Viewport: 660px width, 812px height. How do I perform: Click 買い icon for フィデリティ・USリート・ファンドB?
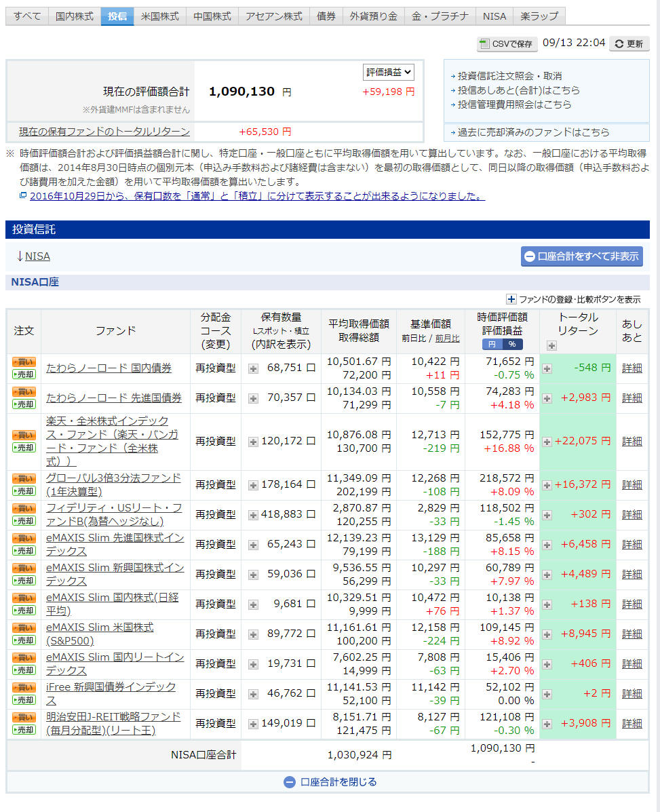(24, 509)
